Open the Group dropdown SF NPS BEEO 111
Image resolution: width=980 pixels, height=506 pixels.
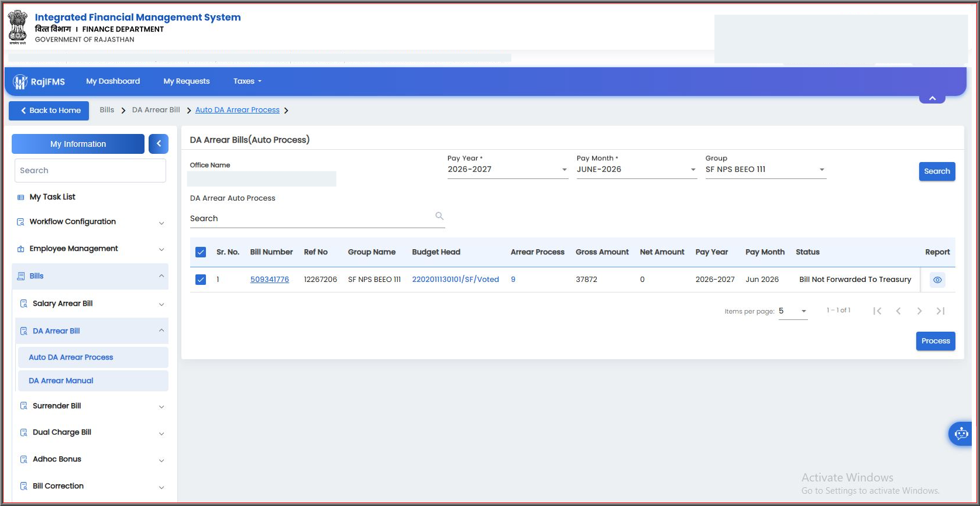765,170
